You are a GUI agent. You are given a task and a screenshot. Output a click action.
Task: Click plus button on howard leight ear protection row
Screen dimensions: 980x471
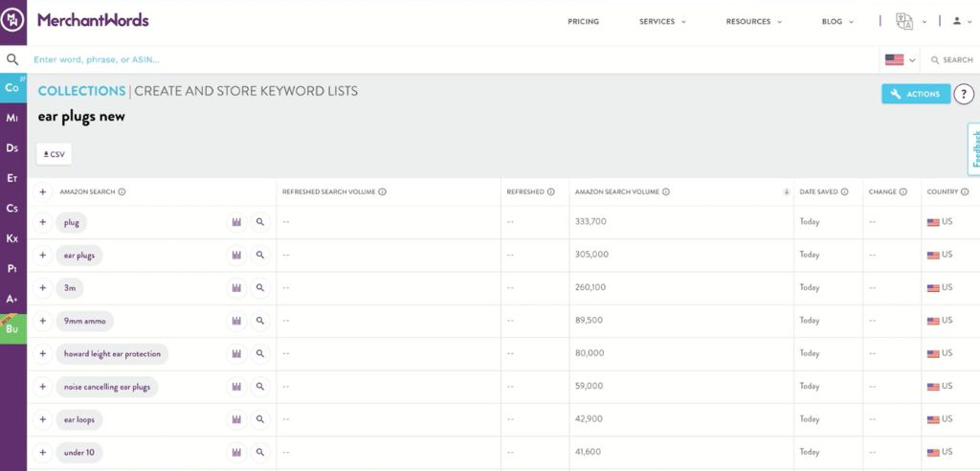coord(42,354)
